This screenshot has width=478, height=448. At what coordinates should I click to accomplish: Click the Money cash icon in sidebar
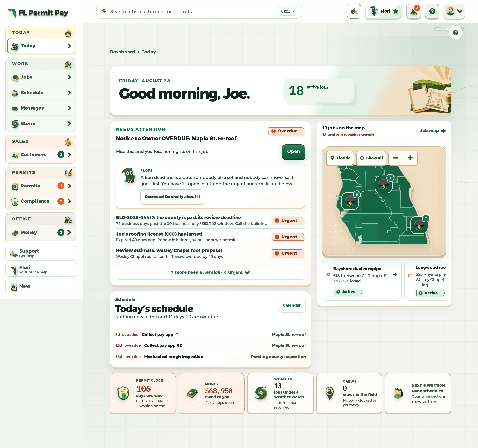pyautogui.click(x=15, y=233)
